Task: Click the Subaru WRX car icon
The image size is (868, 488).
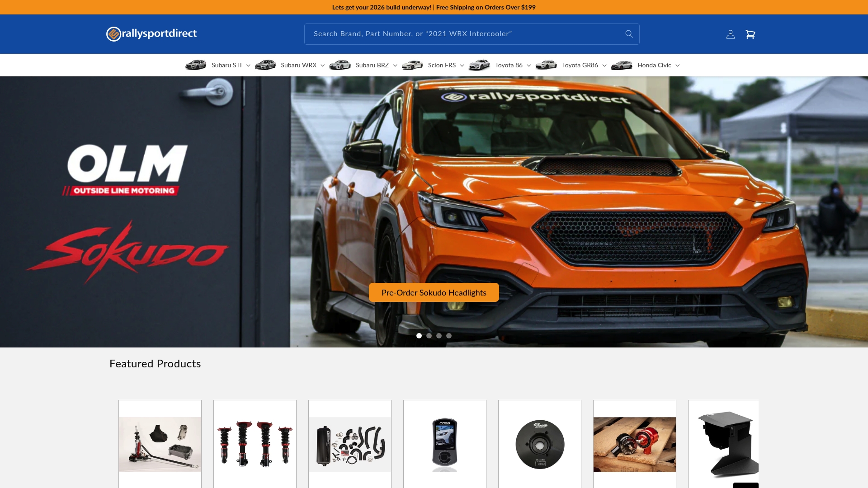Action: pyautogui.click(x=265, y=65)
